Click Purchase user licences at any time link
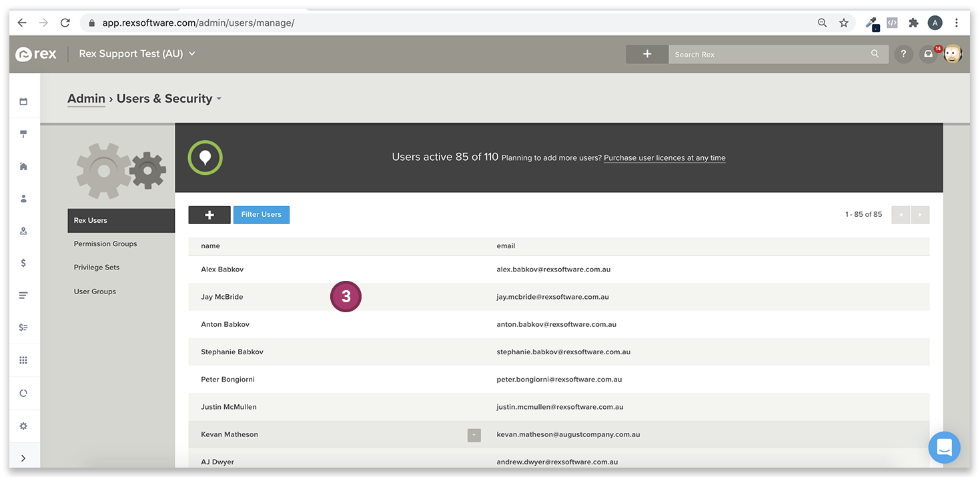The height and width of the screenshot is (477, 980). pyautogui.click(x=664, y=158)
